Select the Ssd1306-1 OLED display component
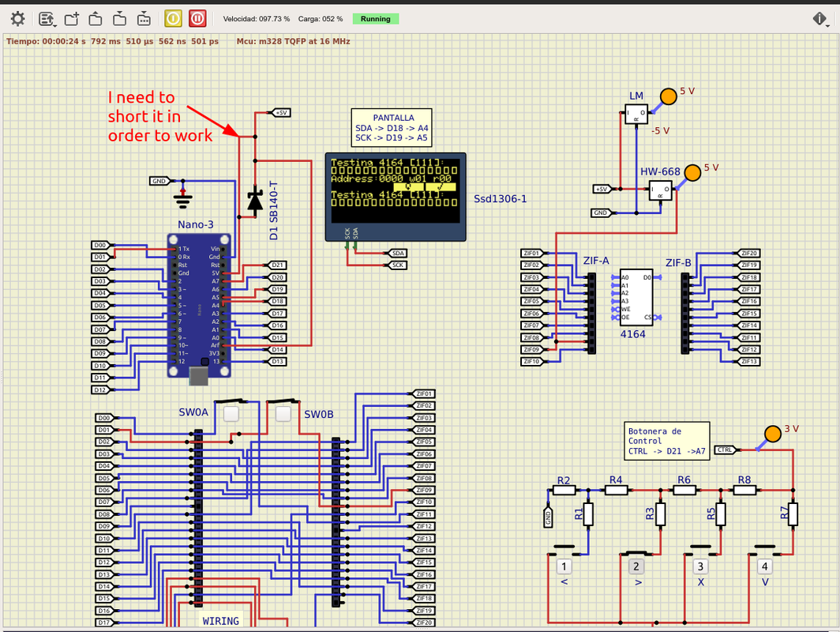Image resolution: width=840 pixels, height=632 pixels. 396,197
